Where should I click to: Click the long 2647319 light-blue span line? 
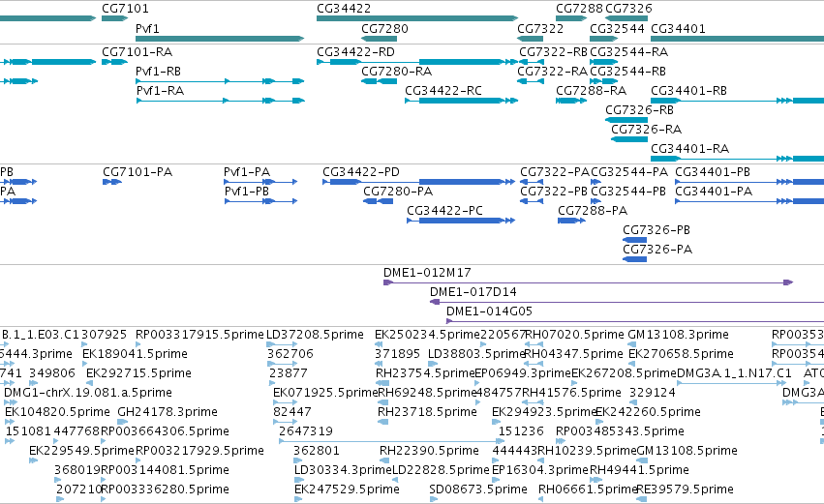pos(391,441)
